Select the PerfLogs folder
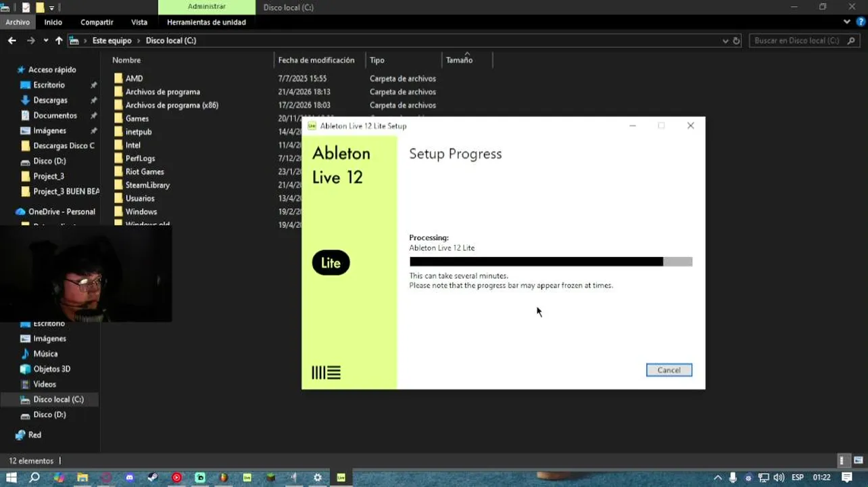The height and width of the screenshot is (487, 868). 140,159
